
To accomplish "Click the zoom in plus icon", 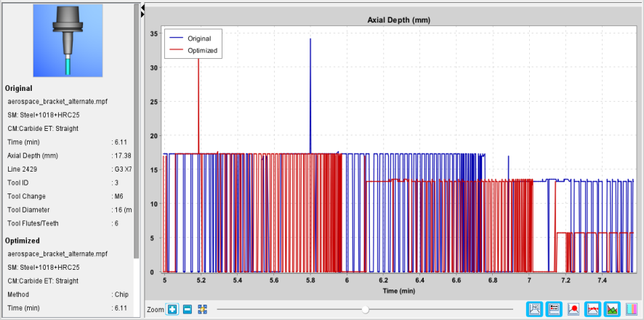I will pos(172,309).
